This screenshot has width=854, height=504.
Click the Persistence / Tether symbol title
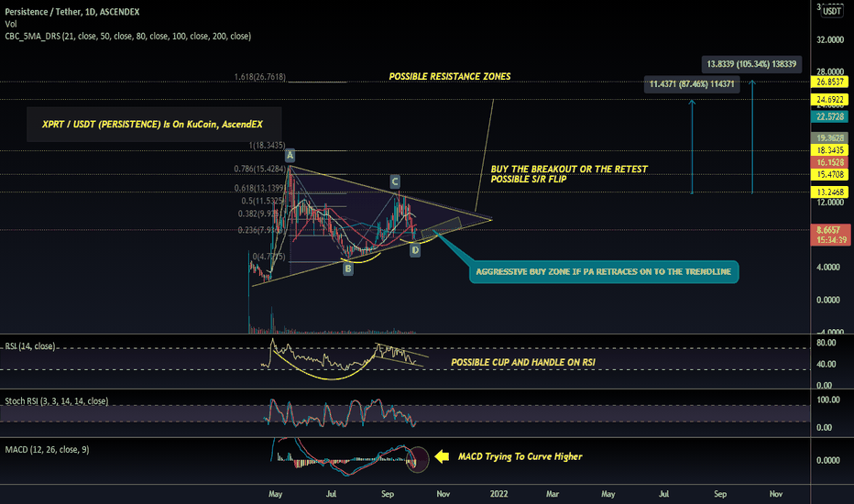[x=71, y=11]
